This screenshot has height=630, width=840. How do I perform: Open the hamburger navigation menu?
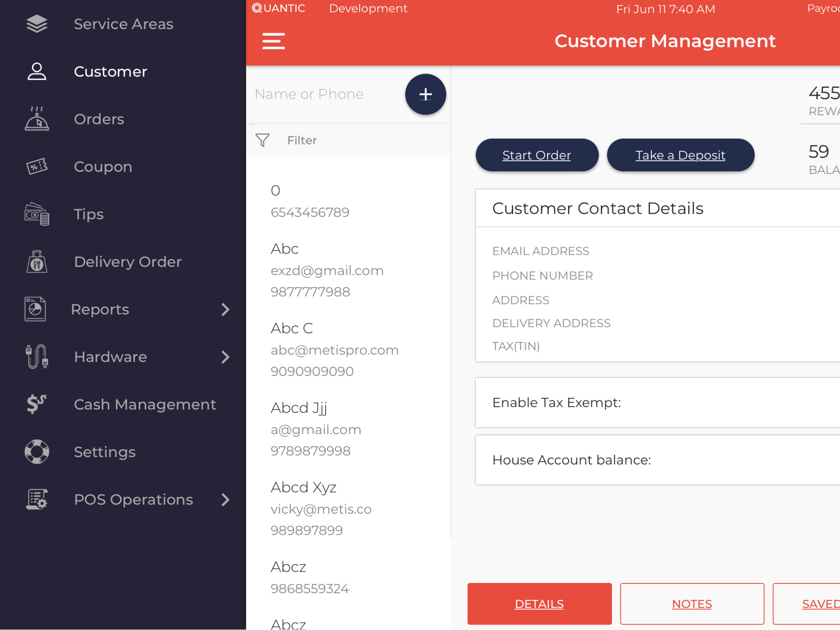(x=274, y=41)
